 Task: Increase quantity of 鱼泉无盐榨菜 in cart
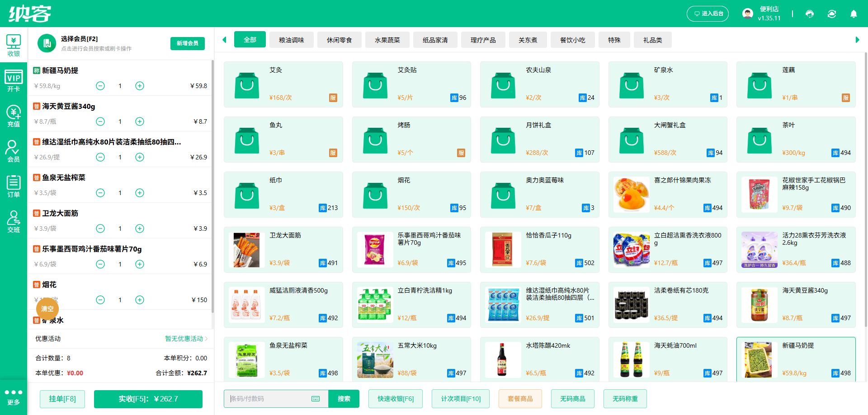point(140,193)
